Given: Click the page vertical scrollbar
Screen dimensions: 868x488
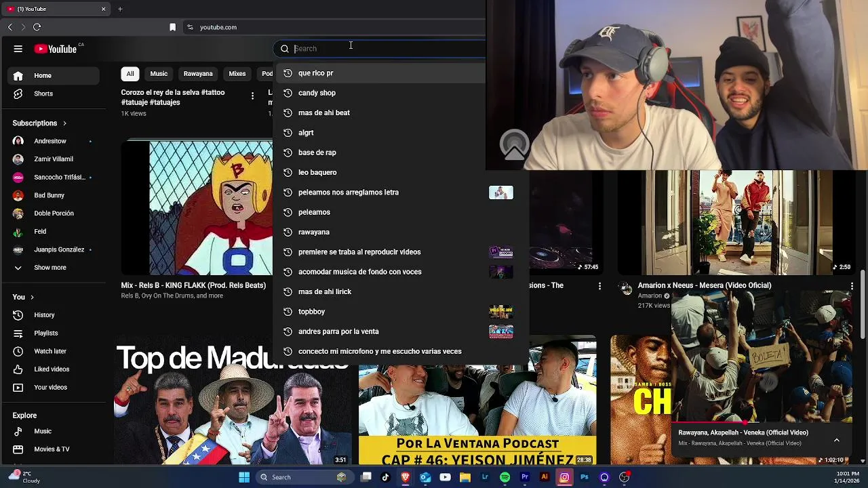Looking at the screenshot, I should coord(863,305).
